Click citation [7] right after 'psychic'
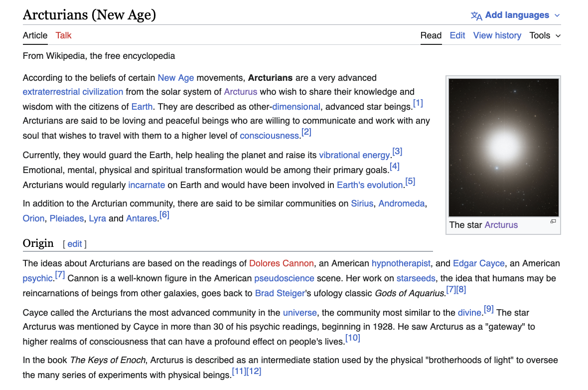Screen dimensions: 588x390 point(60,275)
